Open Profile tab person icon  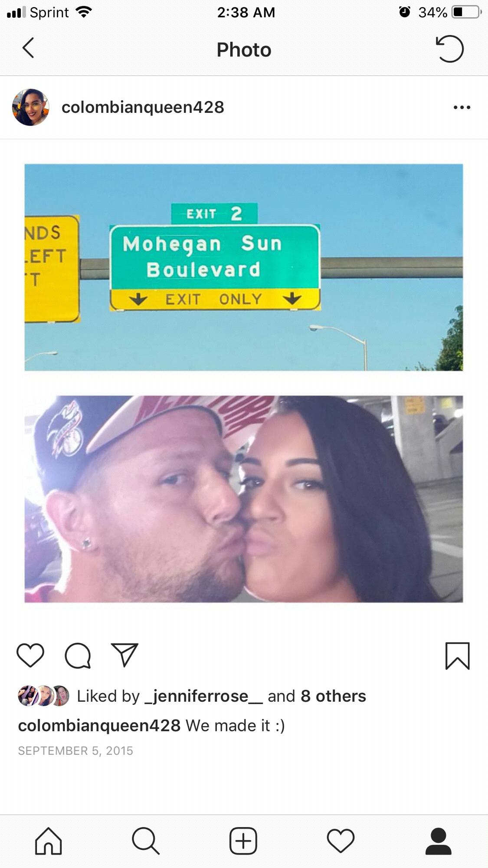(439, 841)
